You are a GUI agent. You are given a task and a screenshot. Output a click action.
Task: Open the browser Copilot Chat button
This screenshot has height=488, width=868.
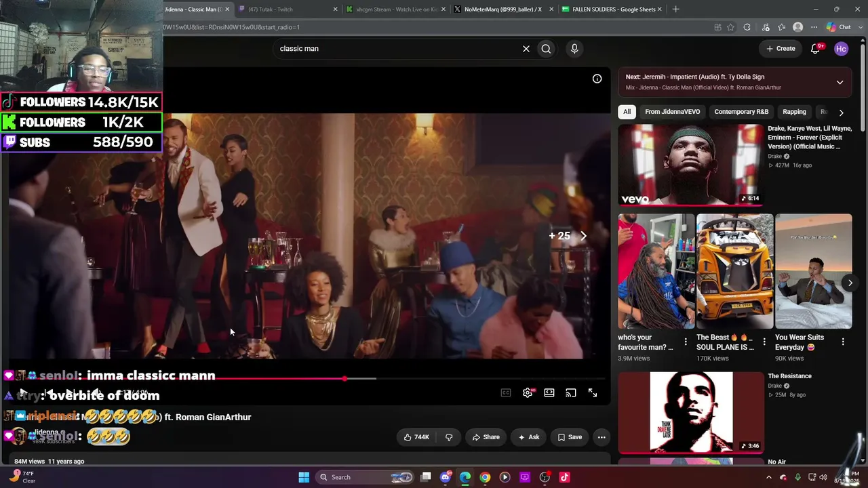(838, 27)
